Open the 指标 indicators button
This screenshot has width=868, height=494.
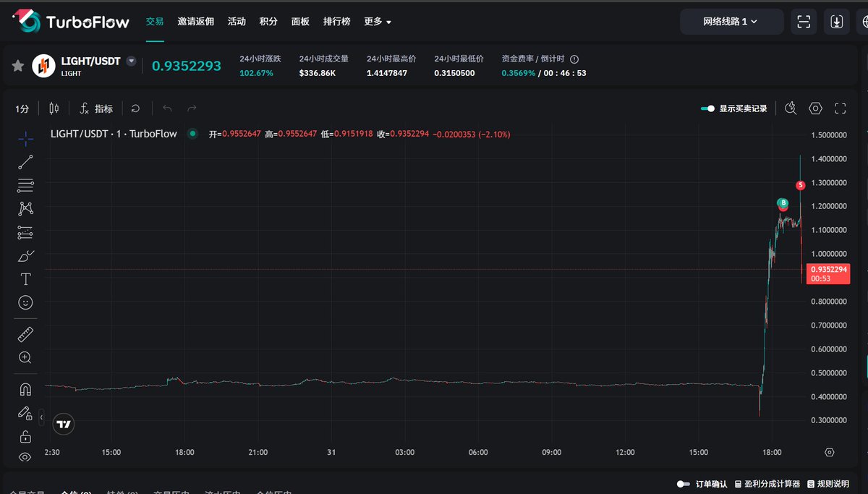point(96,108)
